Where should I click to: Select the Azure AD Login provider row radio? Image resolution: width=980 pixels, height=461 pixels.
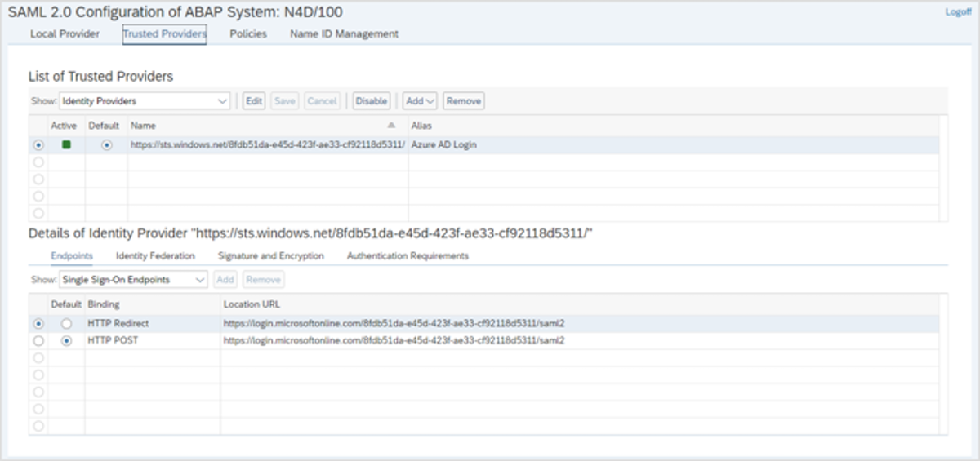pyautogui.click(x=38, y=145)
